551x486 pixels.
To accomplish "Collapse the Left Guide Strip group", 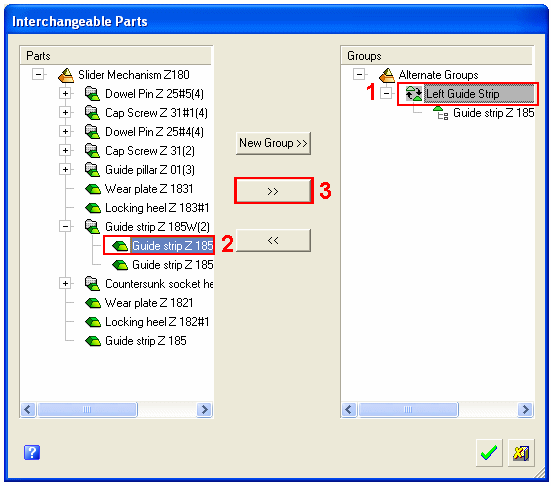I will tap(386, 94).
